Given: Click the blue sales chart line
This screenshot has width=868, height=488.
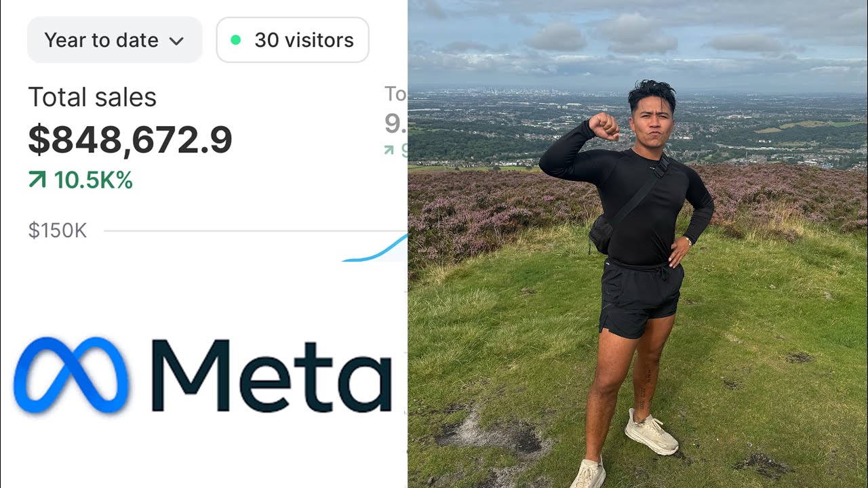Looking at the screenshot, I should point(375,249).
